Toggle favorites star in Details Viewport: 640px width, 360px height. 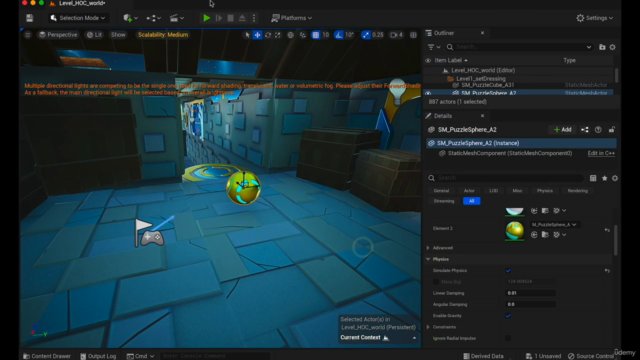point(604,178)
